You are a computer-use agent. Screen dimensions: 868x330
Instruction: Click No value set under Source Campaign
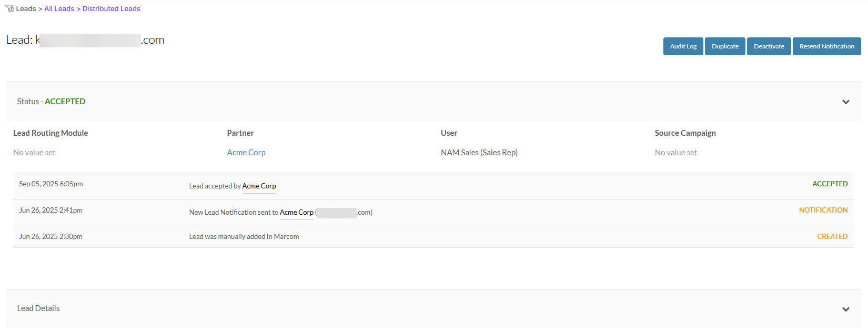676,153
